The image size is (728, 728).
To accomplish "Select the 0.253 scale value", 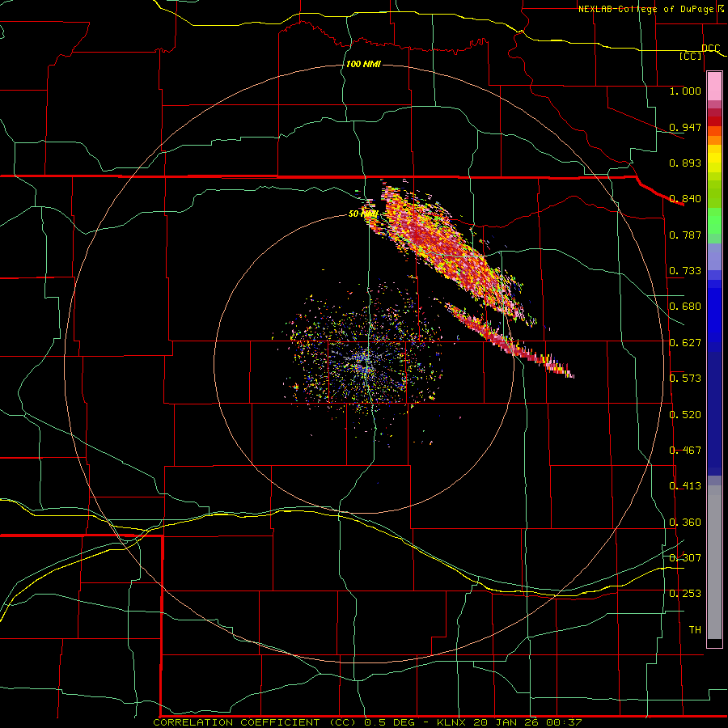I will [x=685, y=594].
